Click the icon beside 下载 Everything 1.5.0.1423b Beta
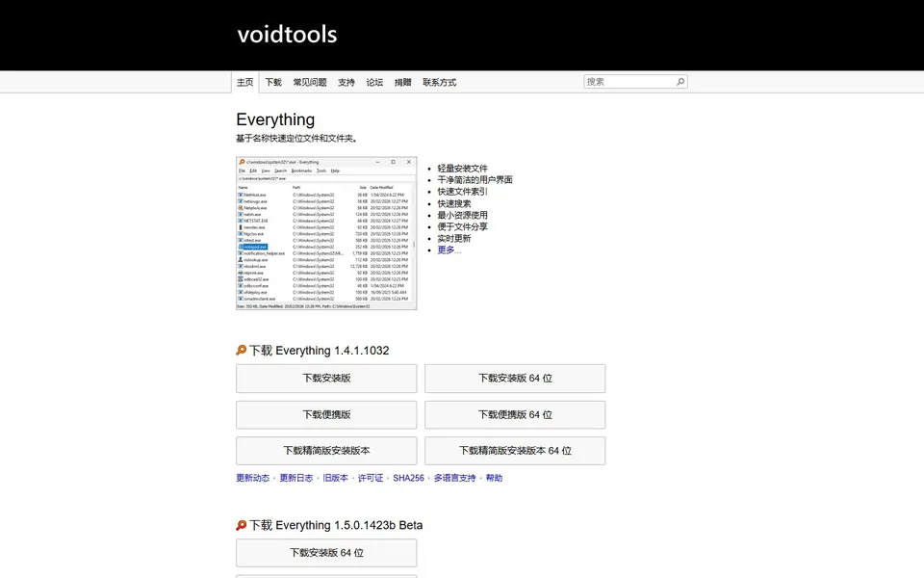Screen dimensions: 924x578 coord(241,525)
